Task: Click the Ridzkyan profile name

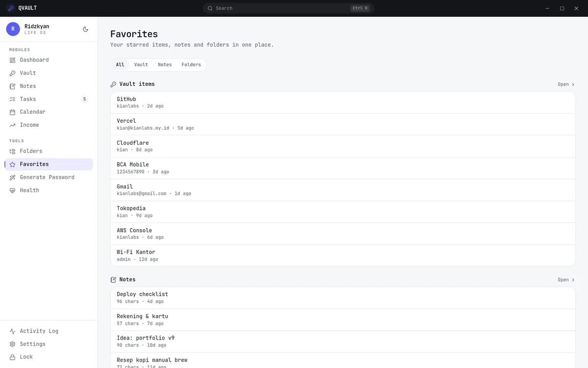Action: coord(37,26)
